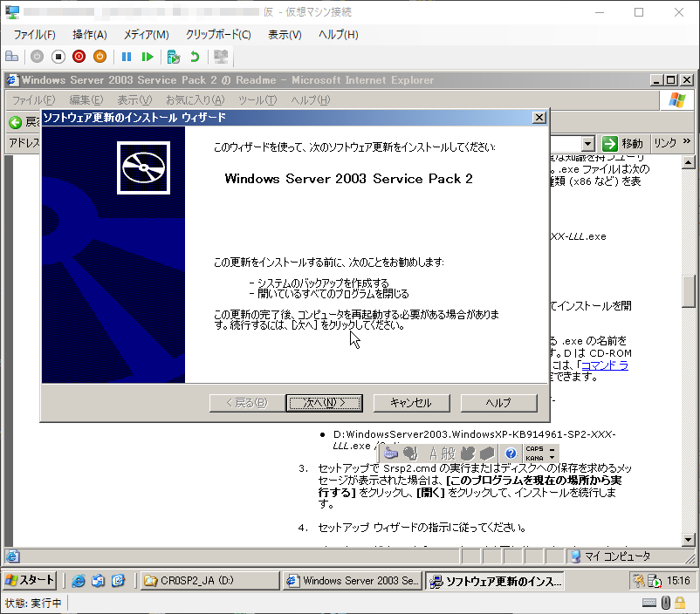Click IME pad icon on language bar
Viewport: 700px width, 614px height.
[x=468, y=454]
